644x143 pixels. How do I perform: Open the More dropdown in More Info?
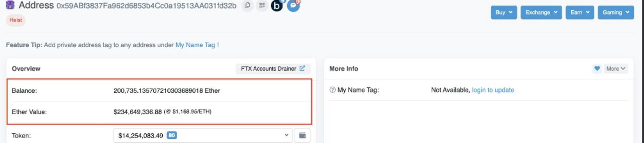click(616, 69)
